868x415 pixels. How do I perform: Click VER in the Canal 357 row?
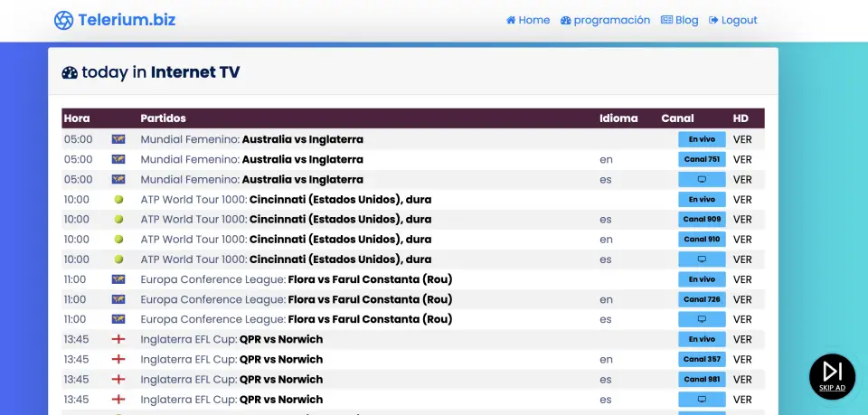[742, 359]
